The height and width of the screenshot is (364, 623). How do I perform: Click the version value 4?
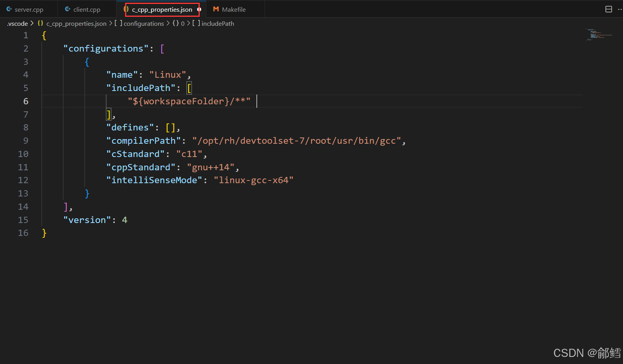coord(125,220)
